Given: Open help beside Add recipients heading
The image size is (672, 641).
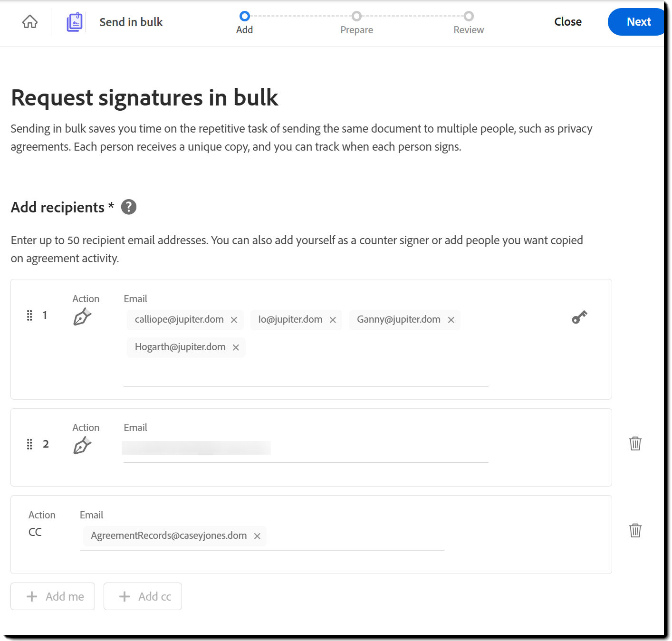Looking at the screenshot, I should (x=128, y=206).
